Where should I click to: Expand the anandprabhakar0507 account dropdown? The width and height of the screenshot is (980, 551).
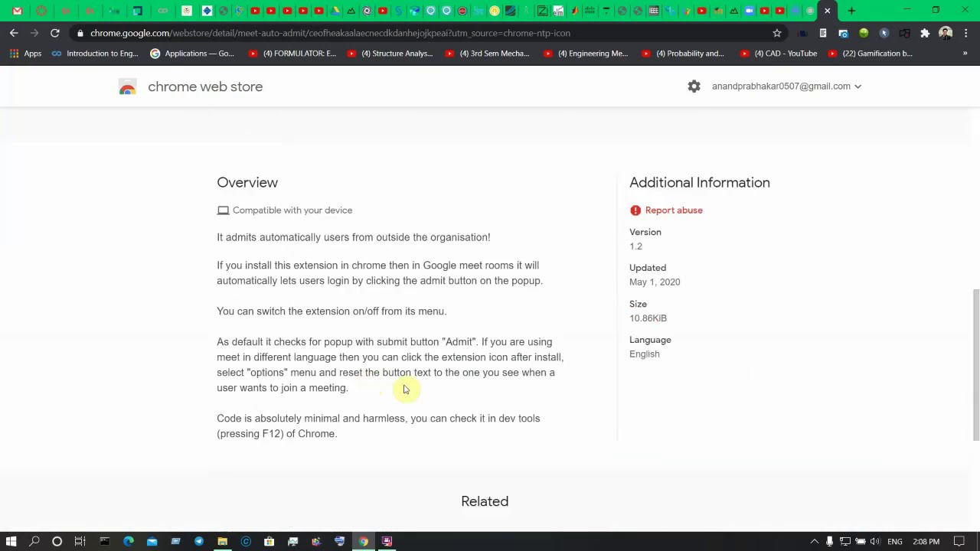click(x=786, y=86)
